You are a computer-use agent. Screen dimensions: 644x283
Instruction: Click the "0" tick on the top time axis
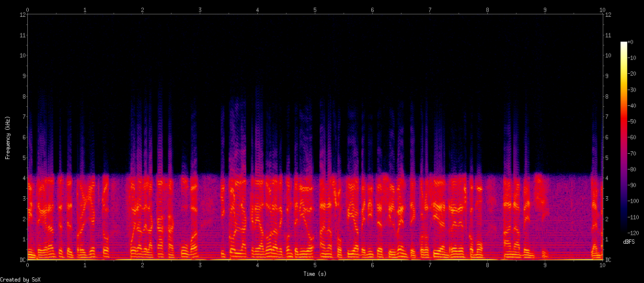pos(27,9)
